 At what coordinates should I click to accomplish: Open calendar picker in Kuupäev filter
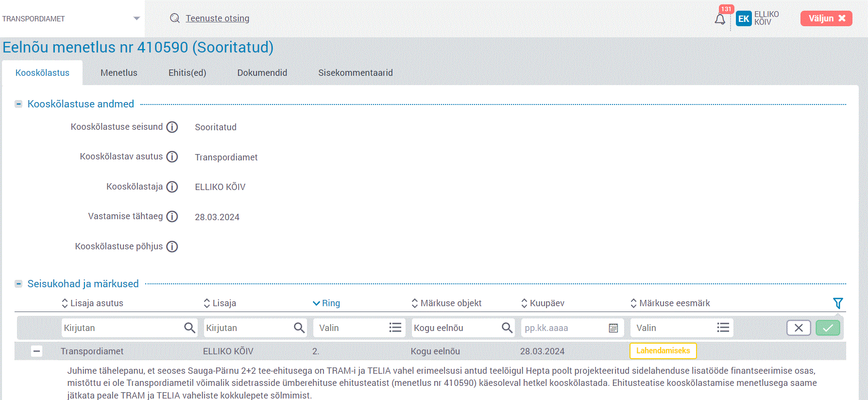click(x=613, y=328)
